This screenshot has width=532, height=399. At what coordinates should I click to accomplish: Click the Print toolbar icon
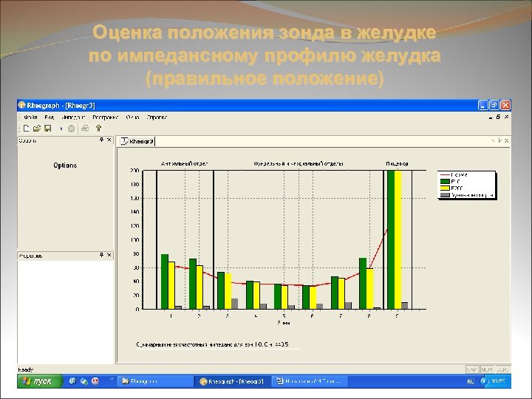(x=85, y=129)
